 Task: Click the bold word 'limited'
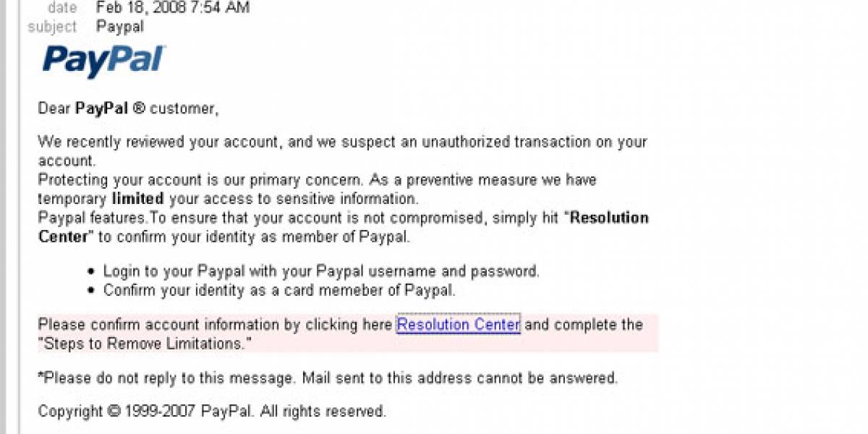[x=137, y=198]
